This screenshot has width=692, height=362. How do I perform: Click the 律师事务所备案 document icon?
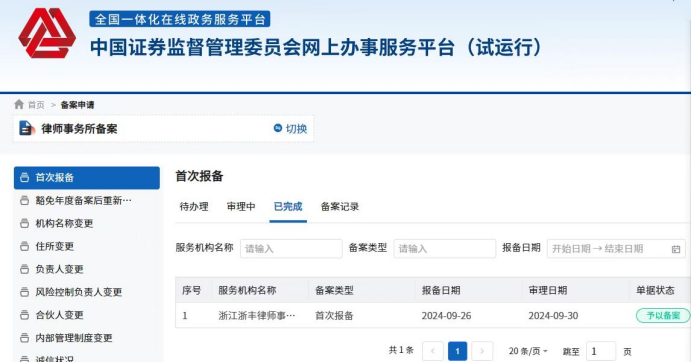[27, 128]
